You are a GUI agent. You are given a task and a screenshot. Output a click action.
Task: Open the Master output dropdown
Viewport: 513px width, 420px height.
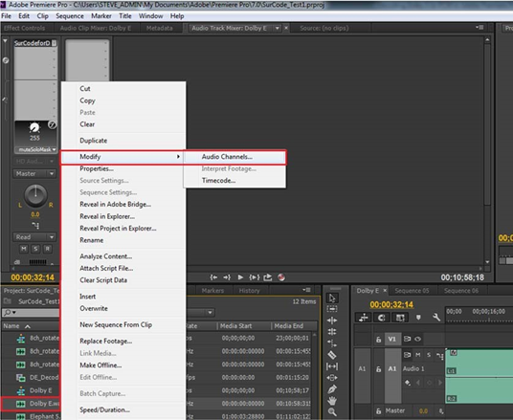coord(34,174)
